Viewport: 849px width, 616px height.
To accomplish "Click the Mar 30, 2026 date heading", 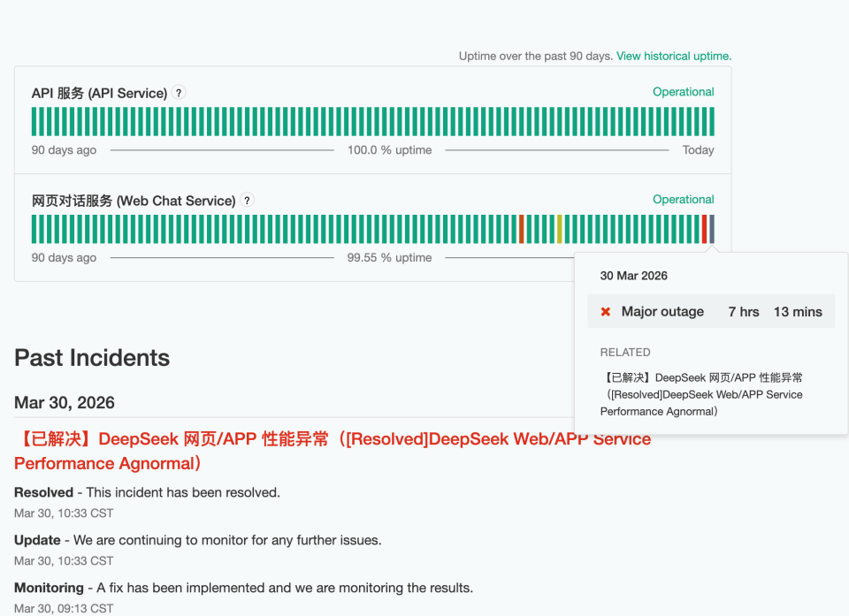I will click(65, 403).
